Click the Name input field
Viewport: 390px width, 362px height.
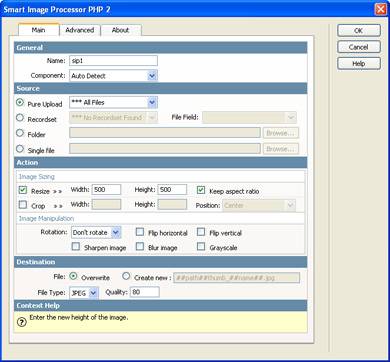113,61
